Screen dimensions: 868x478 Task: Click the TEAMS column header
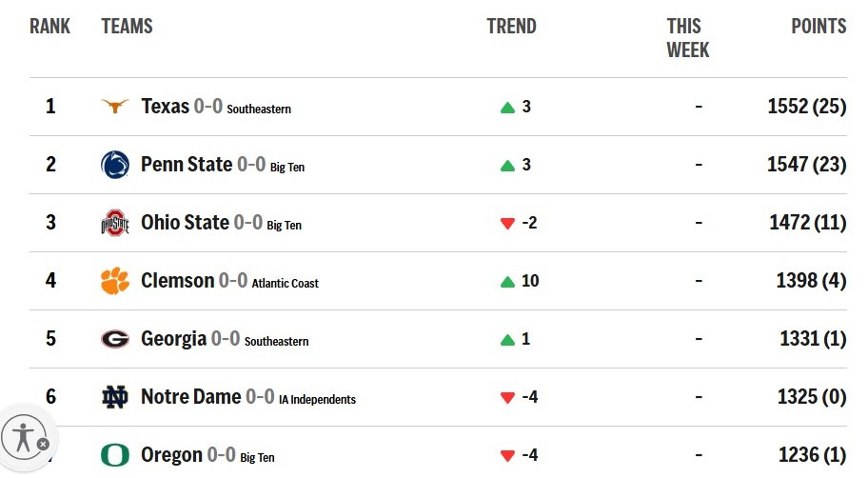[127, 26]
